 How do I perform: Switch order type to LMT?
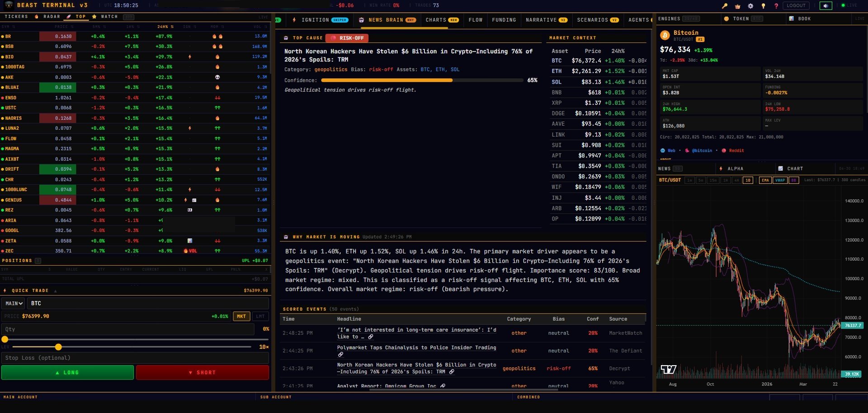tap(260, 316)
